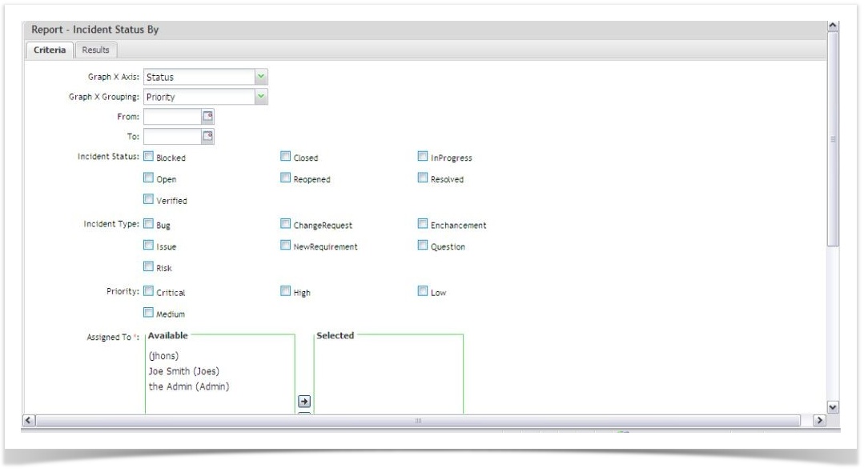Click inside the From date field
Viewport: 868px width, 472px height.
[171, 118]
